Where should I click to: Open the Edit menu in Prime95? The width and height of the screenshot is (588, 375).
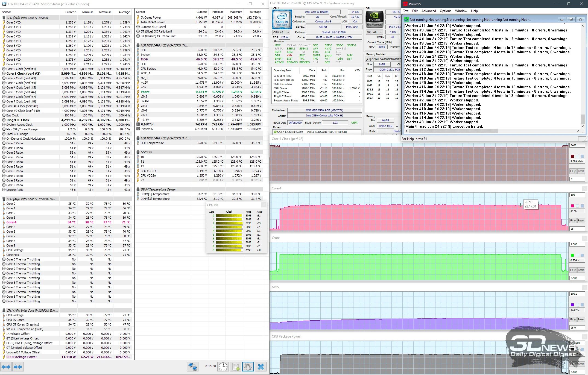point(415,11)
